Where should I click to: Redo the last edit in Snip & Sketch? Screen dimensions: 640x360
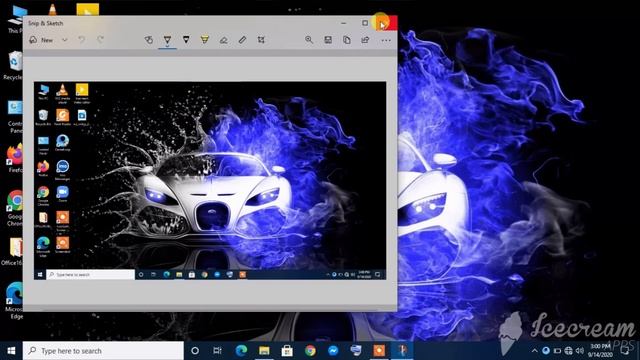(100, 40)
